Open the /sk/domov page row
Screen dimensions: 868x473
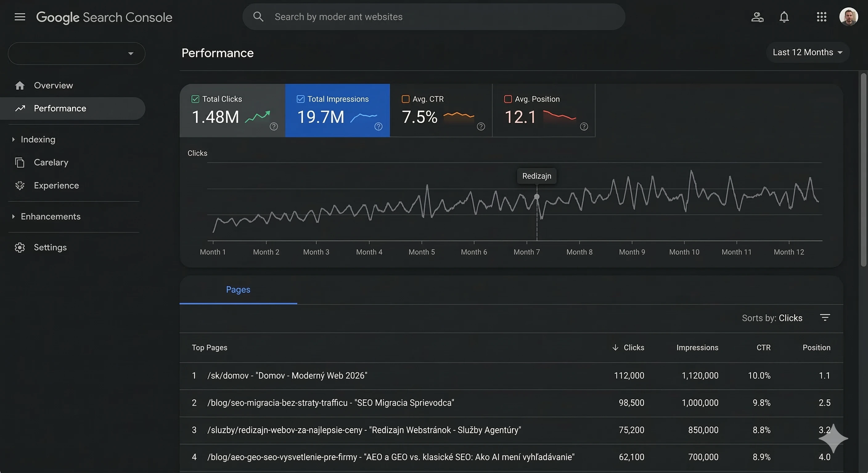[x=287, y=376]
